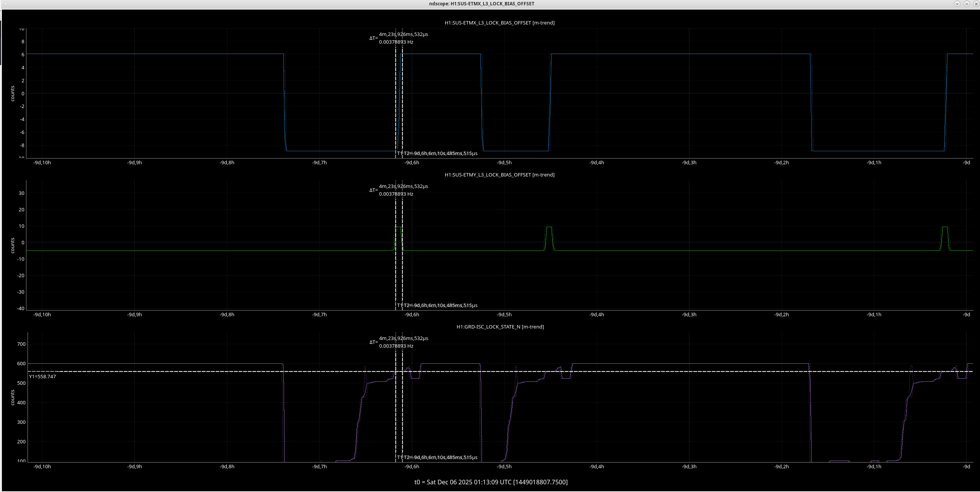Click the -9d,6h tick label under top plot

[x=412, y=163]
